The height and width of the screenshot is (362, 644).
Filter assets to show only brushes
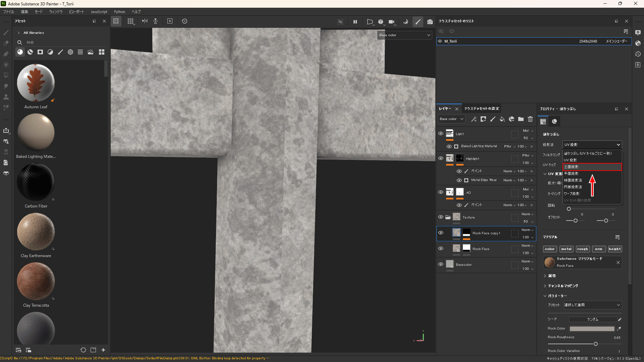tap(61, 52)
